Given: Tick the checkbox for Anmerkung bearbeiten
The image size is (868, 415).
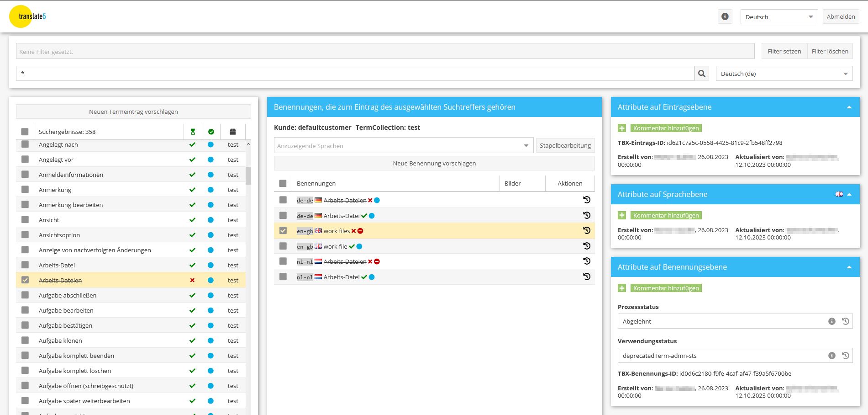Looking at the screenshot, I should tap(25, 205).
